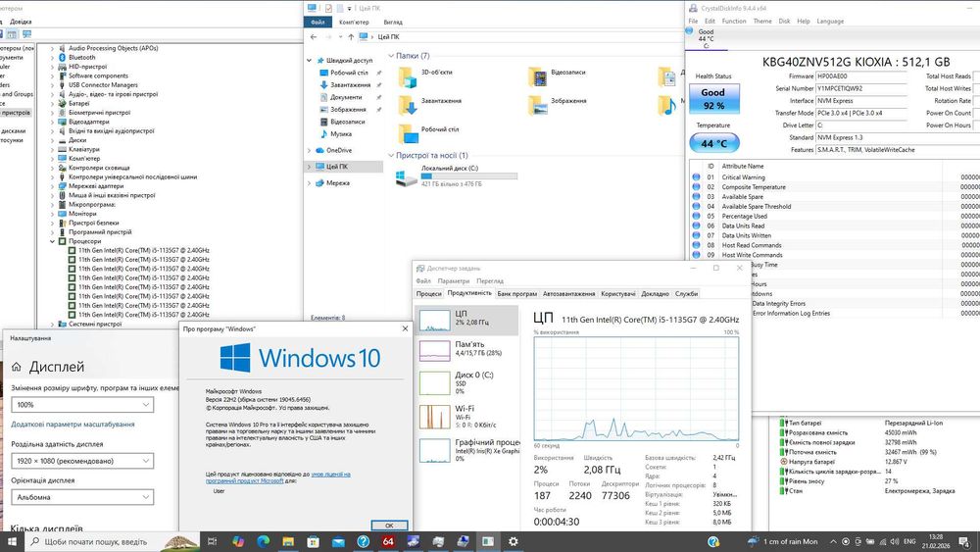
Task: Collapse Швидкий доступ in Explorer sidebar
Action: click(309, 61)
